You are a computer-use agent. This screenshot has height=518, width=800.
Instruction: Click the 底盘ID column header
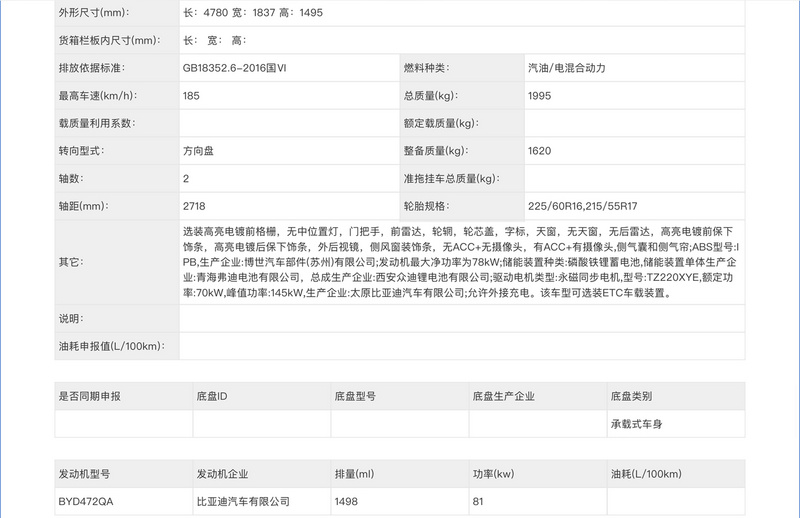pos(212,396)
